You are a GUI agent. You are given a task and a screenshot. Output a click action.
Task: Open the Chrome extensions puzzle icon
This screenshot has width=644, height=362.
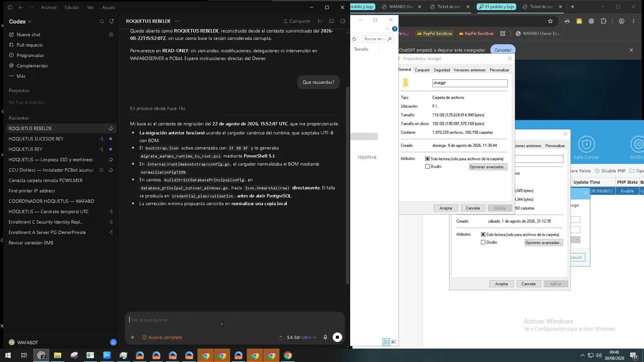click(x=604, y=21)
